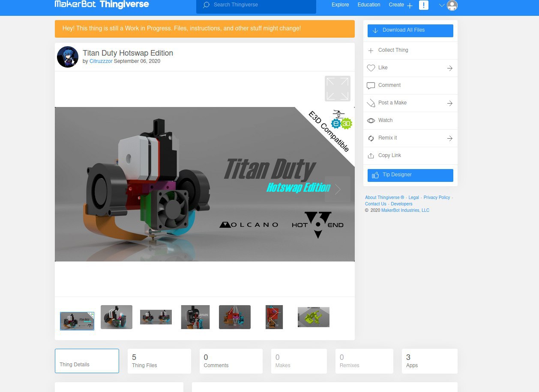Click the user profile avatar icon
Image resolution: width=539 pixels, height=392 pixels.
[452, 5]
